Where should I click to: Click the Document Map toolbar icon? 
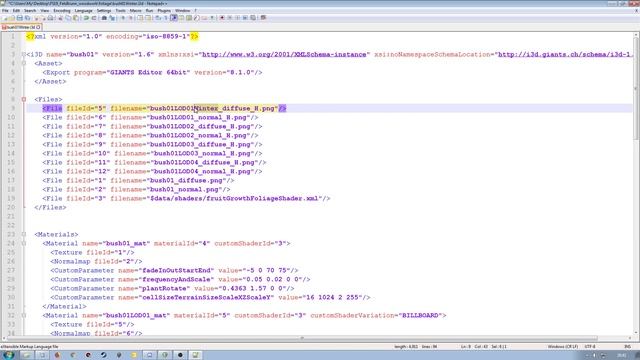pos(189,18)
